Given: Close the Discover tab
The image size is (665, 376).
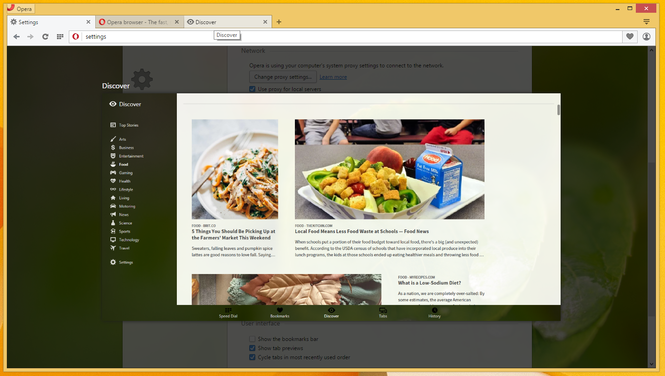Looking at the screenshot, I should (x=265, y=22).
